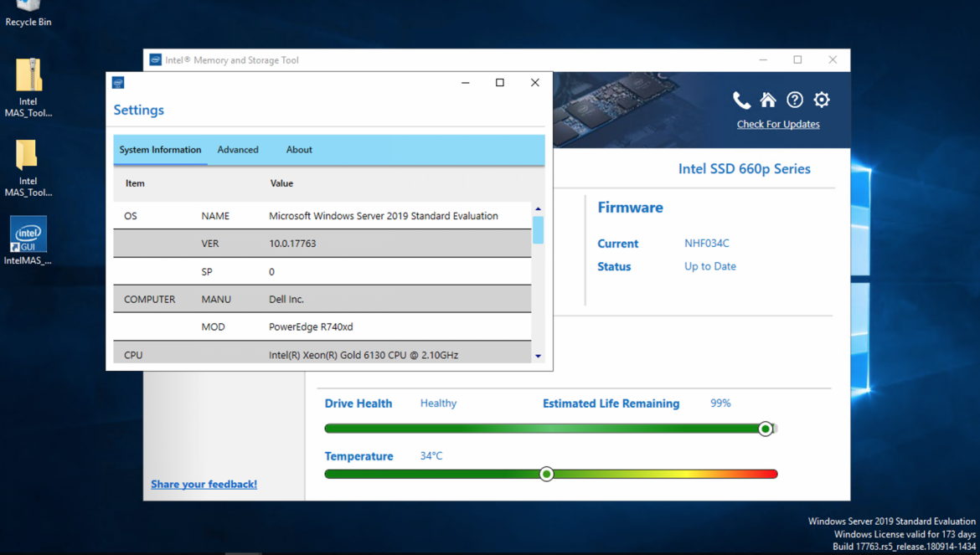Select the model value 'PowerEdge R740xd'

coord(312,327)
